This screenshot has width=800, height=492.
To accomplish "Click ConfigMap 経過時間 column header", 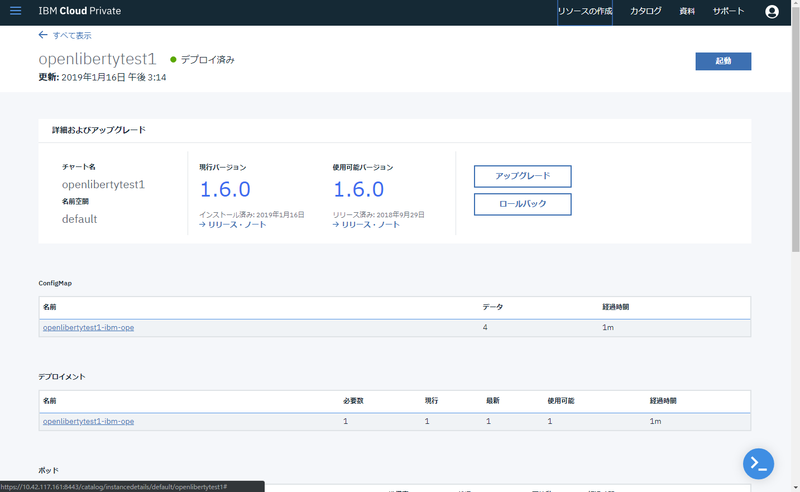I will click(615, 307).
